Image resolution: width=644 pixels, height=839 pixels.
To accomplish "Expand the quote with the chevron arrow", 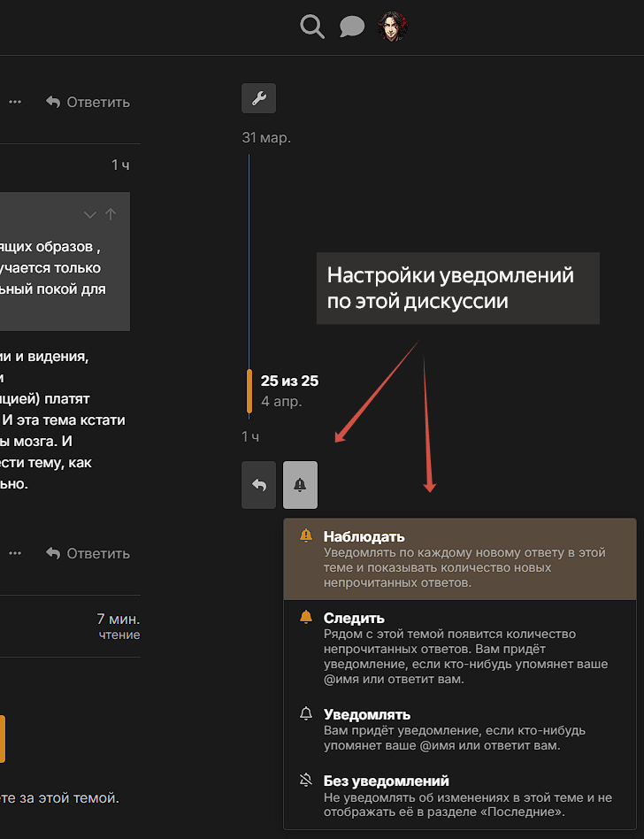I will click(x=89, y=214).
